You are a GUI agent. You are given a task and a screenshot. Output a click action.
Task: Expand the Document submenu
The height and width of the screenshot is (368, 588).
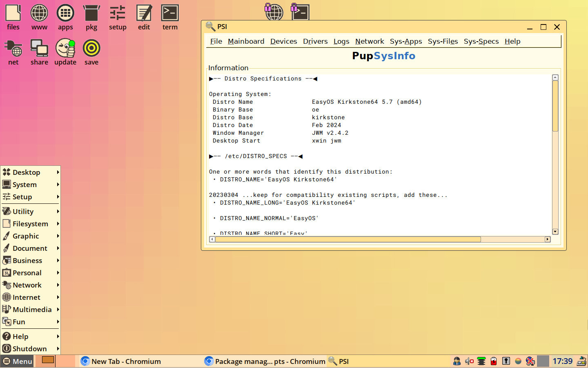click(x=31, y=248)
